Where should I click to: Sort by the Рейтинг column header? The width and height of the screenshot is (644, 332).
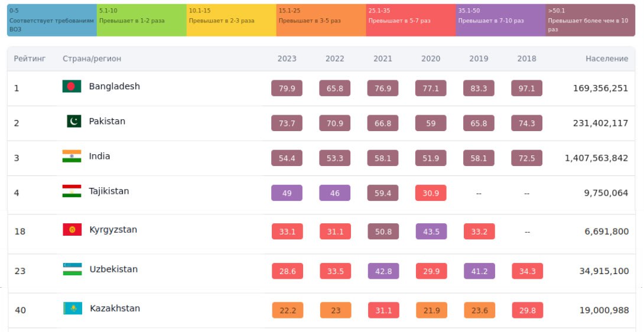pos(30,58)
